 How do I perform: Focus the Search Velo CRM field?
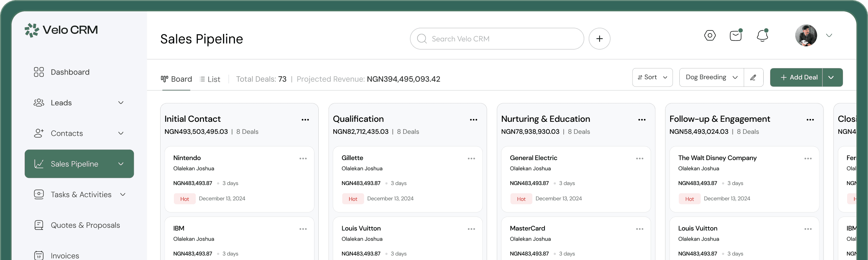pos(497,39)
